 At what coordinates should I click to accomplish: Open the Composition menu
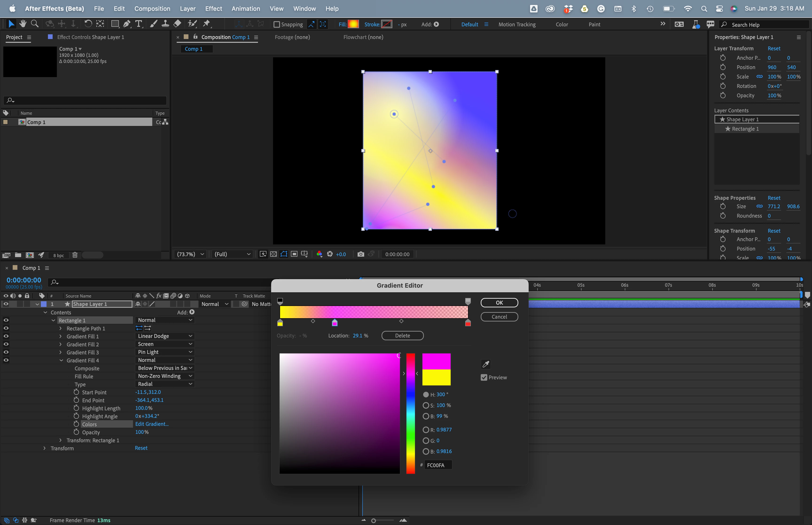point(152,8)
